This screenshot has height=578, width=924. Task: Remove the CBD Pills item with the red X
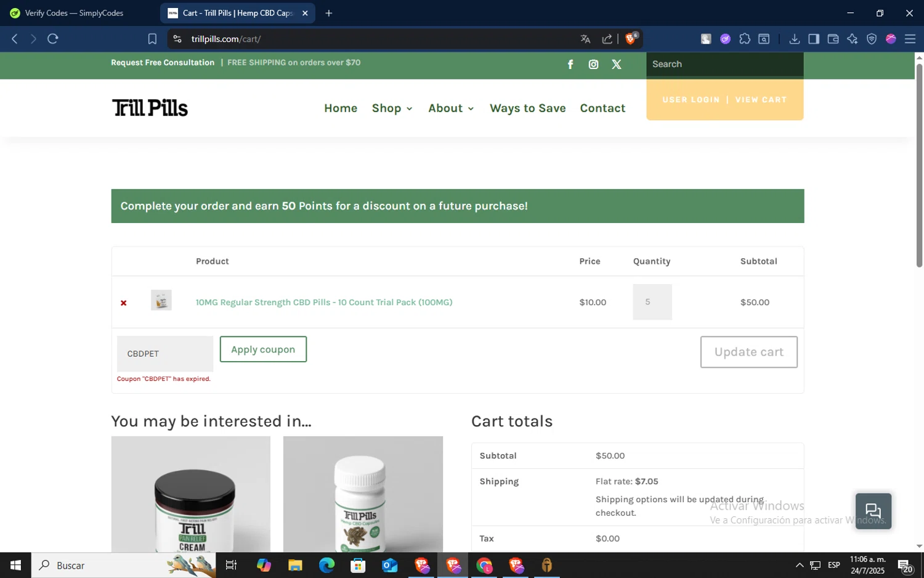pos(124,303)
